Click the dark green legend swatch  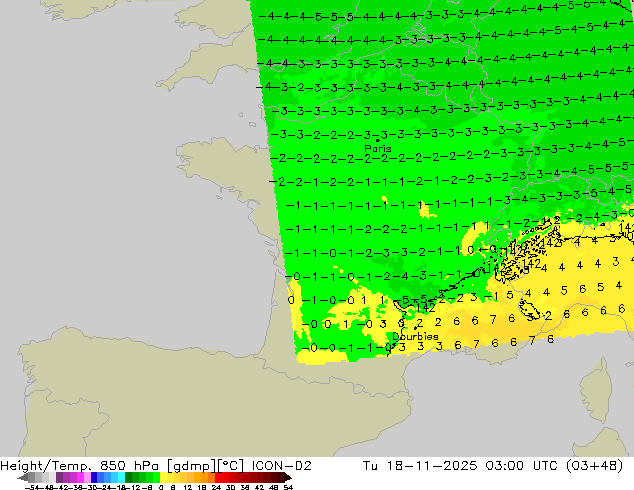(129, 478)
